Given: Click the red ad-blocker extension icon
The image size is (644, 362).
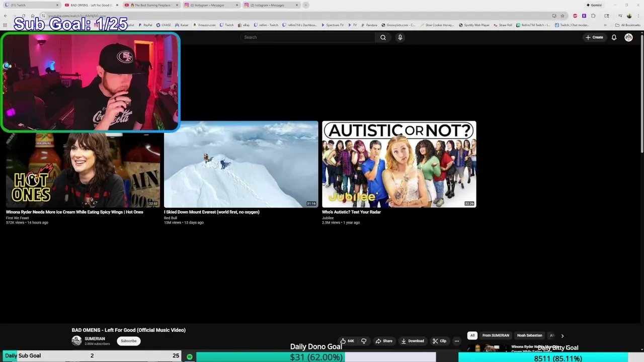Looking at the screenshot, I should (x=575, y=16).
